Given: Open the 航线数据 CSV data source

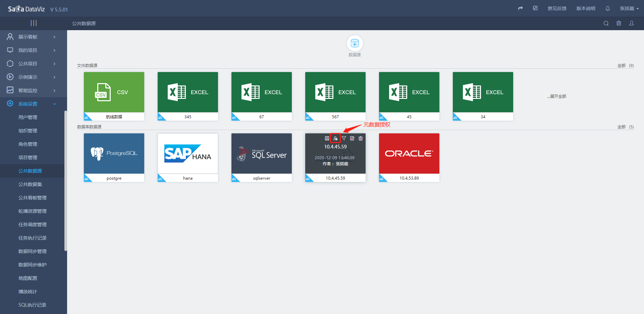Looking at the screenshot, I should coord(114,96).
